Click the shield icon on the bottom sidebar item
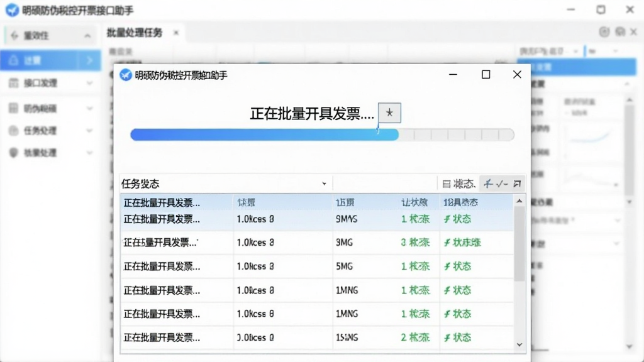 pyautogui.click(x=14, y=153)
